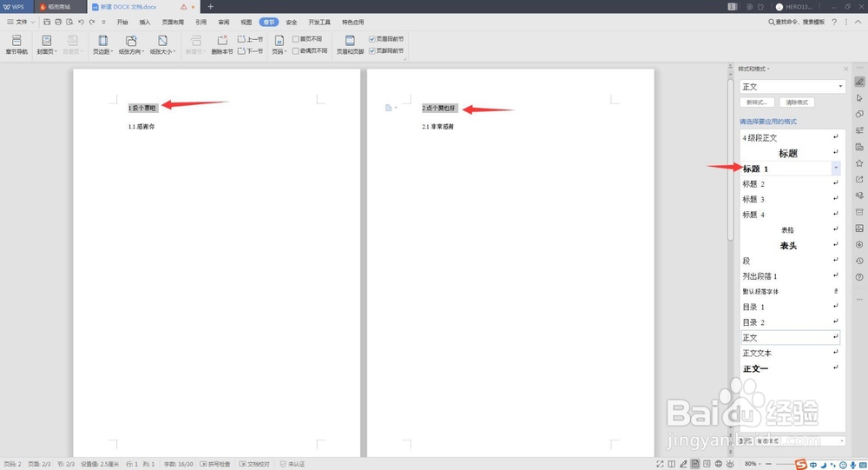Apply the 标题 2 style
Viewport: 868px width, 470px height.
click(790, 184)
